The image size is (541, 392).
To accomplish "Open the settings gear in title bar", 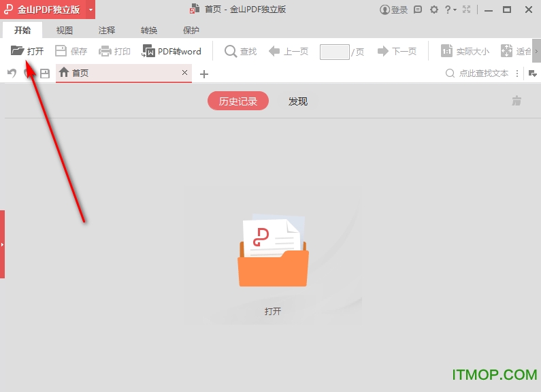I will coord(434,10).
